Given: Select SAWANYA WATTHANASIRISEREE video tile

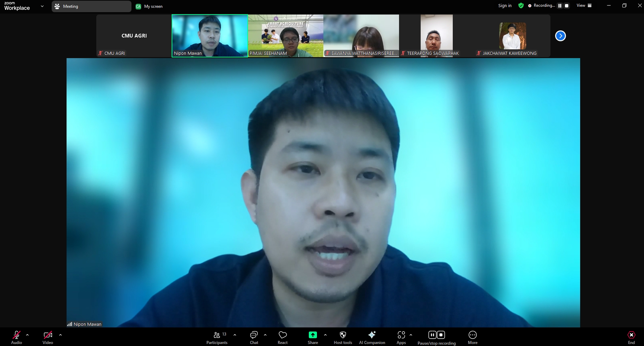Looking at the screenshot, I should 361,36.
